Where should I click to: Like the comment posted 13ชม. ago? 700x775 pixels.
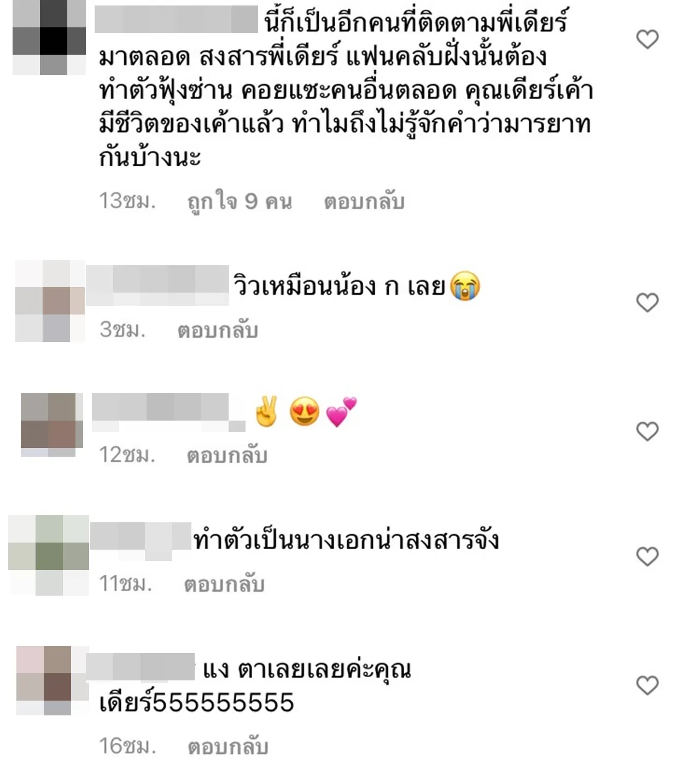click(x=647, y=39)
